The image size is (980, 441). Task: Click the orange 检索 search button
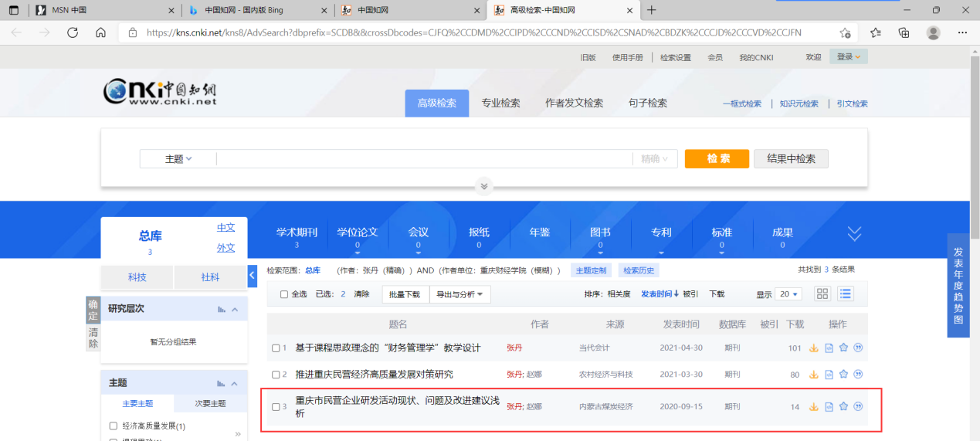(717, 159)
